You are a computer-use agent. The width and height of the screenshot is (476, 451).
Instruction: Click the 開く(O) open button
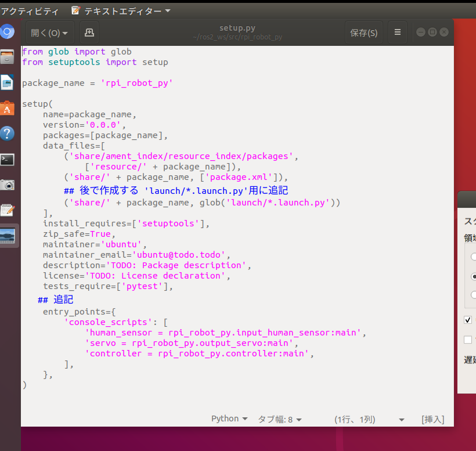[50, 33]
